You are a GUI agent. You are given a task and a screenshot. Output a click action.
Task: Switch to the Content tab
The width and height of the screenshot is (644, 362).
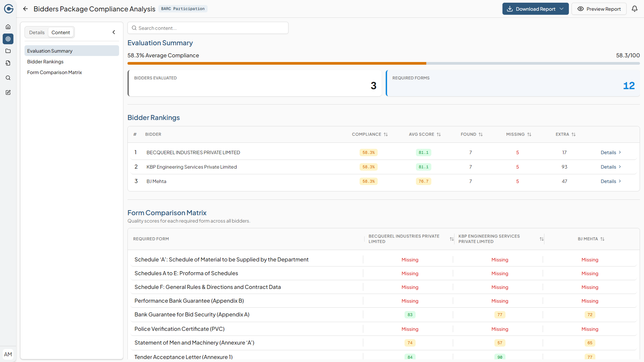[61, 32]
